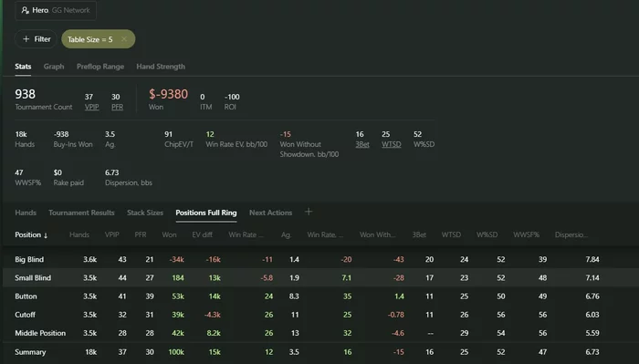Click the underlined WTSD stat label
Viewport: 639px width, 364px height.
pyautogui.click(x=392, y=144)
